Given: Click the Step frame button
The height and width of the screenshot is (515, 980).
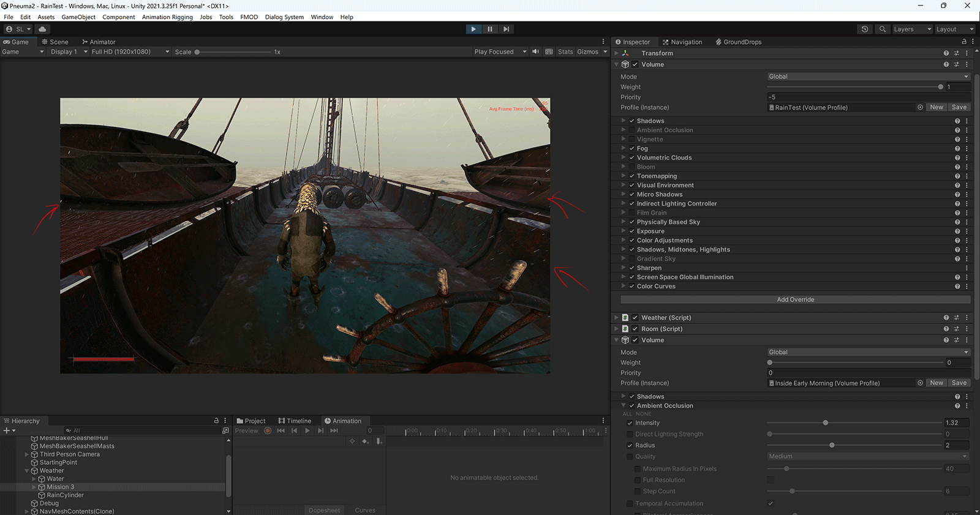Looking at the screenshot, I should (x=506, y=29).
